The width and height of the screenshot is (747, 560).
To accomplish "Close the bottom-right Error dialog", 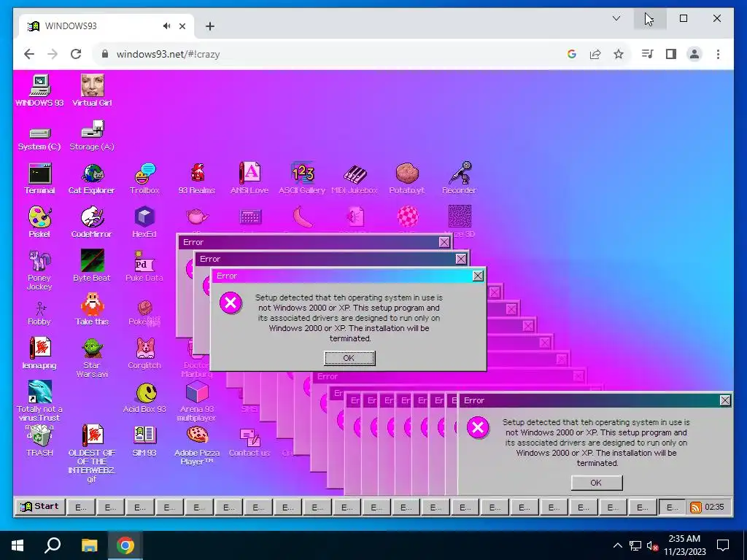I will pyautogui.click(x=725, y=400).
